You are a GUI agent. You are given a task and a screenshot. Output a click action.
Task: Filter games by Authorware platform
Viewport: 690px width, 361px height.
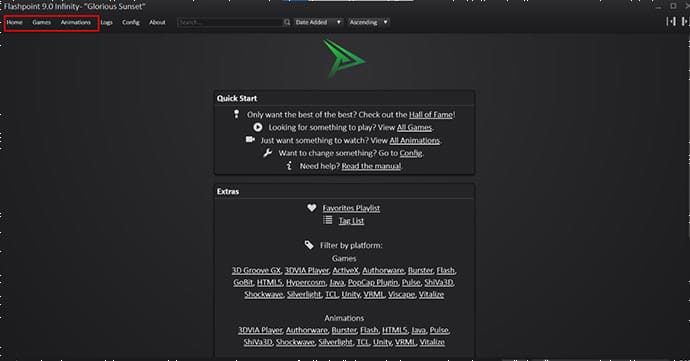383,270
